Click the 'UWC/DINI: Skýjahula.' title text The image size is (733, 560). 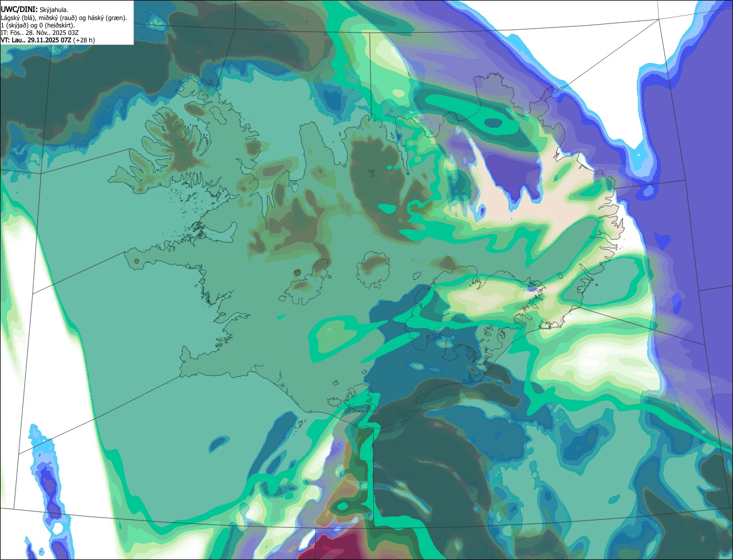coord(34,10)
